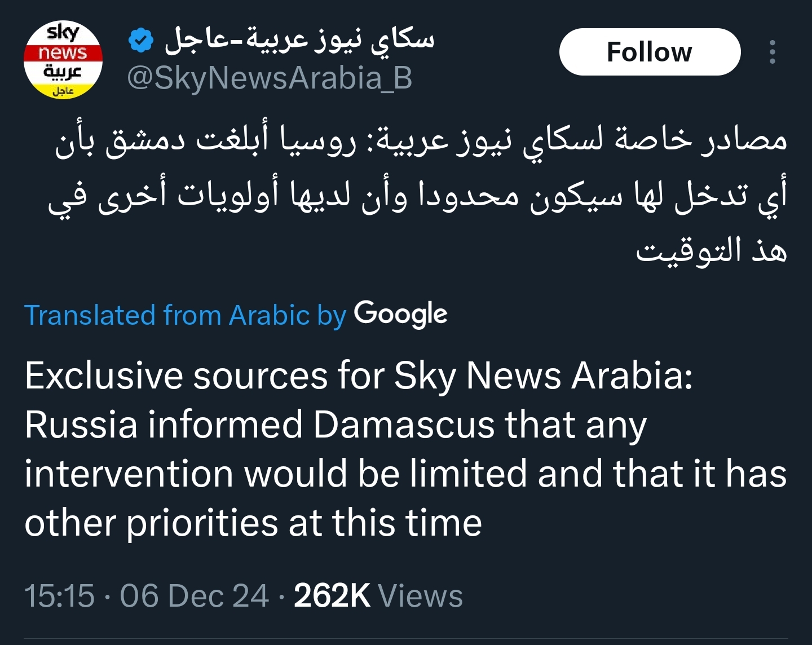Select the first line of Arabic text
Image resolution: width=812 pixels, height=645 pixels.
421,140
